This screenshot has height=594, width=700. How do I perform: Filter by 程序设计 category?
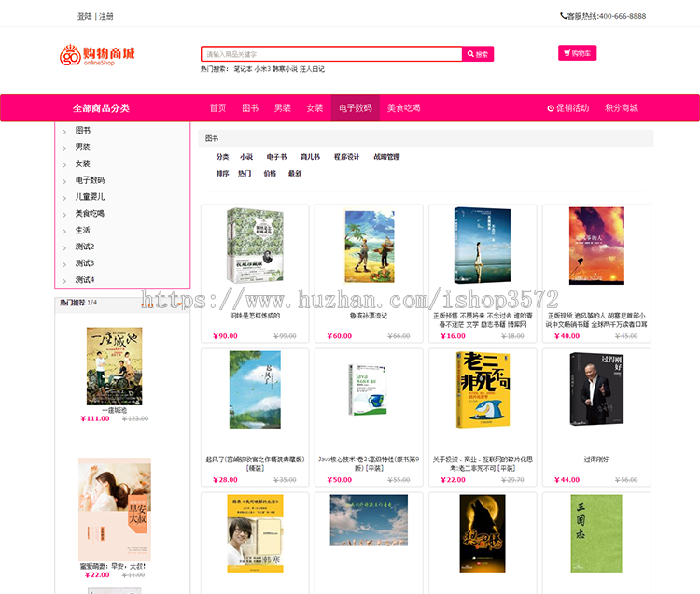coord(347,157)
